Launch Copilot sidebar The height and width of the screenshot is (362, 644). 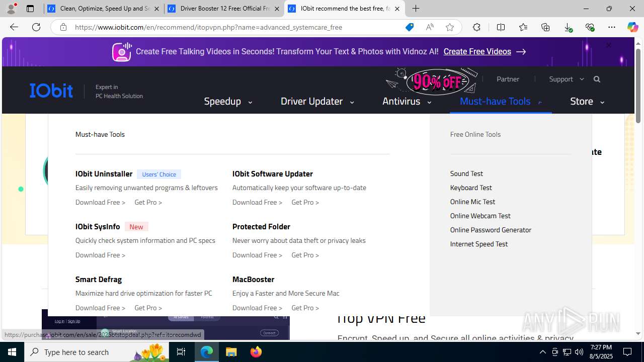[x=632, y=27]
